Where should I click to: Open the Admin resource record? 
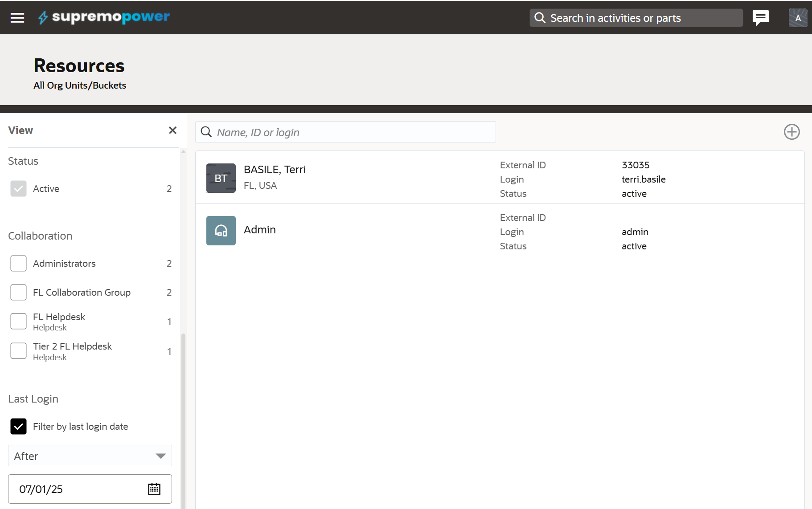pyautogui.click(x=260, y=229)
